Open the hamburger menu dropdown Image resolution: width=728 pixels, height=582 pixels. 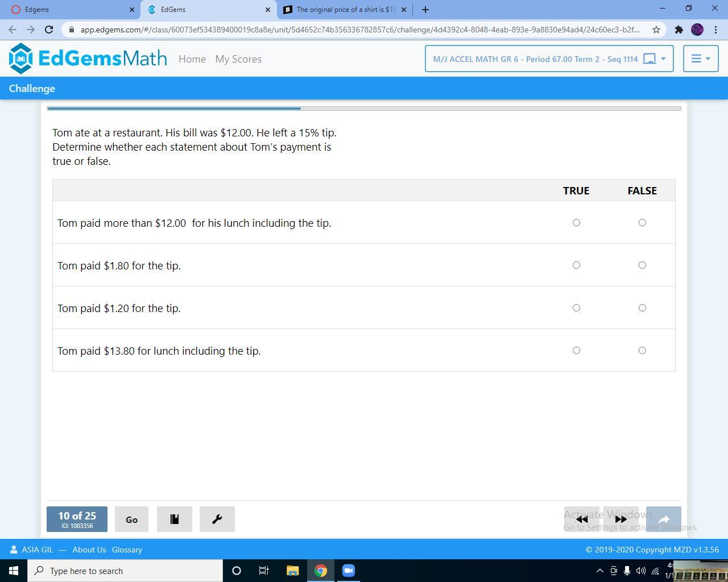(700, 59)
